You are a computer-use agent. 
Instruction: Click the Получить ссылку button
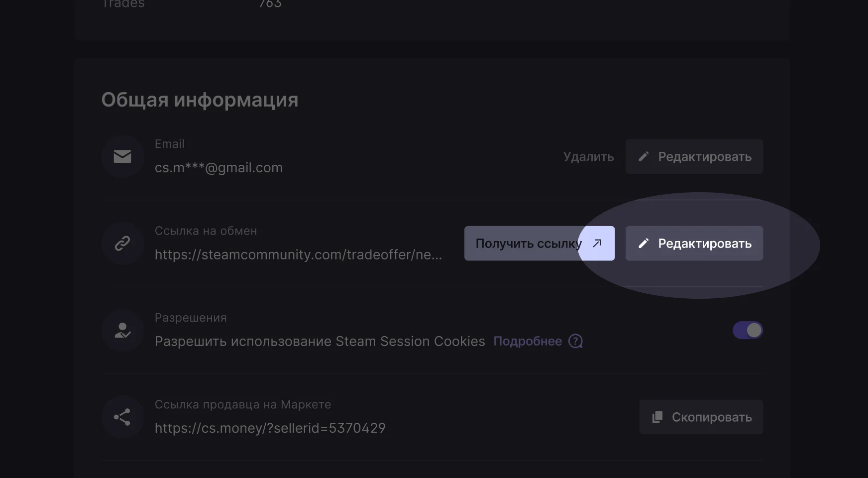540,243
